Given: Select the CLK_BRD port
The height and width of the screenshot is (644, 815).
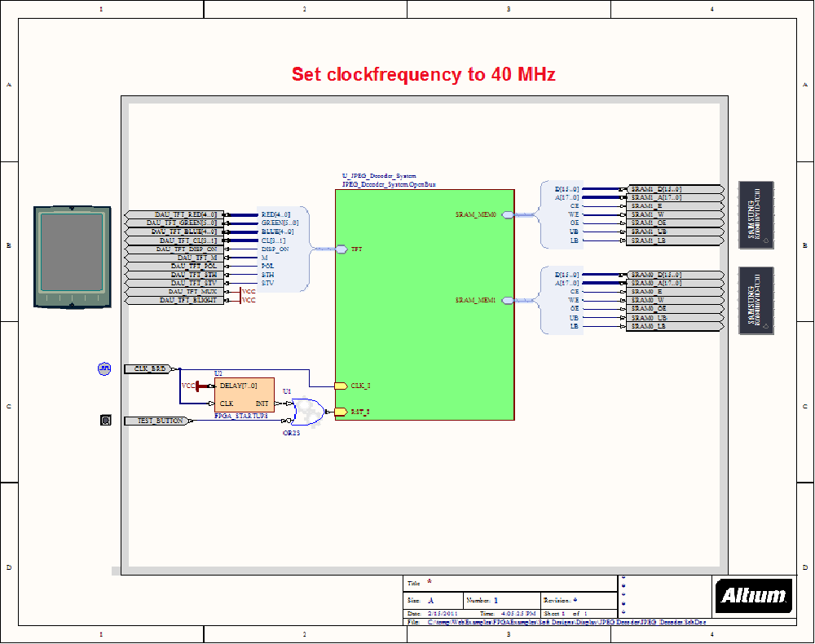Looking at the screenshot, I should 150,368.
